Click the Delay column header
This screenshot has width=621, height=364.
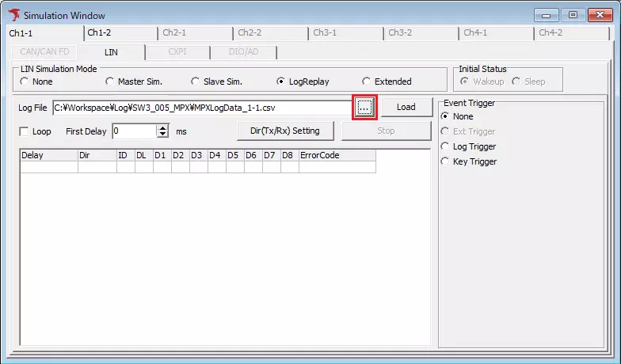[x=48, y=155]
